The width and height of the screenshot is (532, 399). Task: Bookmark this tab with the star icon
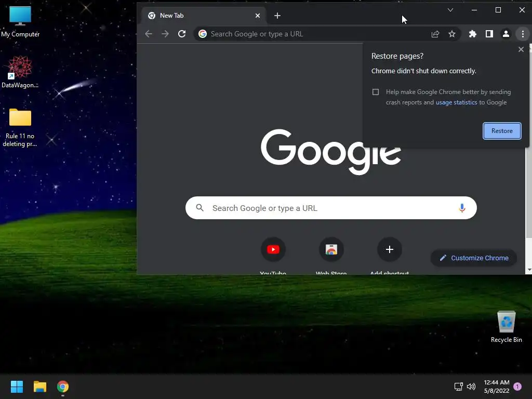click(452, 34)
